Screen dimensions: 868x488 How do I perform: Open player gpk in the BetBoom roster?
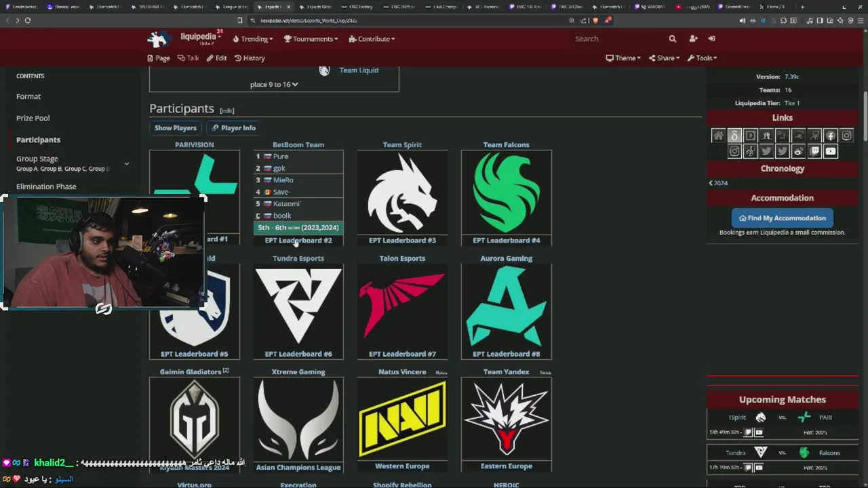click(279, 168)
